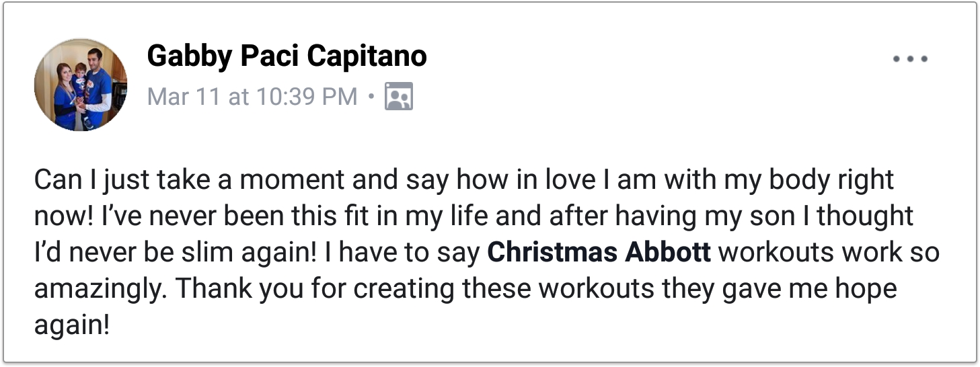This screenshot has height=367, width=980.
Task: Open Gabby Paci Capitano's profile picture
Action: click(x=81, y=84)
